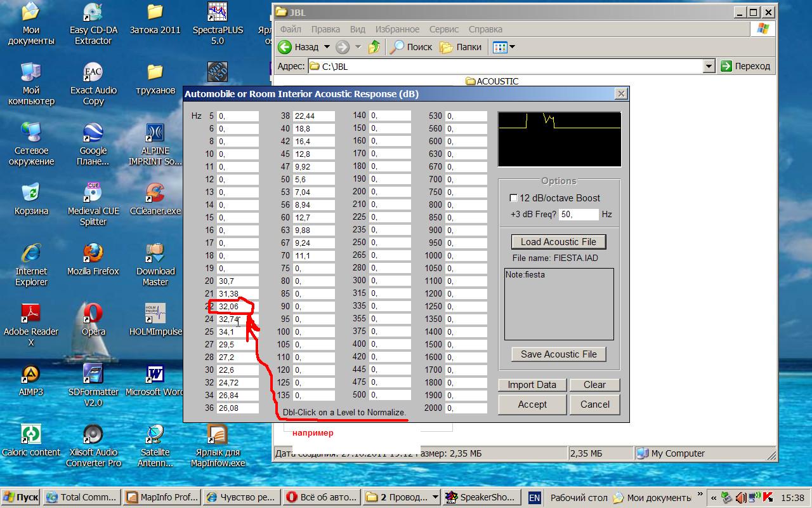Open the Views button dropdown
Image resolution: width=812 pixels, height=508 pixels.
pos(513,47)
